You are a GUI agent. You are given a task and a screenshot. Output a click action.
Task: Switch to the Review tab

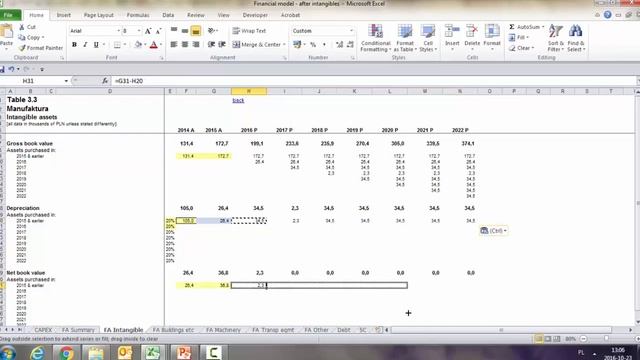click(196, 15)
